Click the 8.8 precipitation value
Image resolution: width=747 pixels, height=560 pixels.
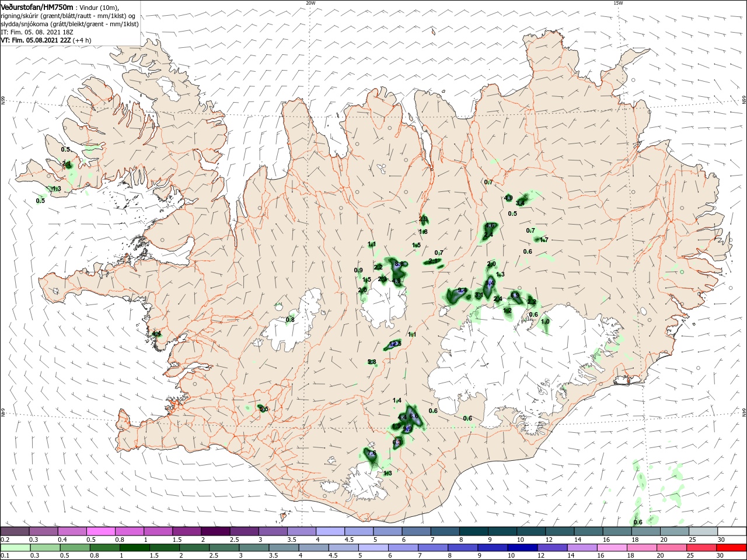click(x=400, y=264)
